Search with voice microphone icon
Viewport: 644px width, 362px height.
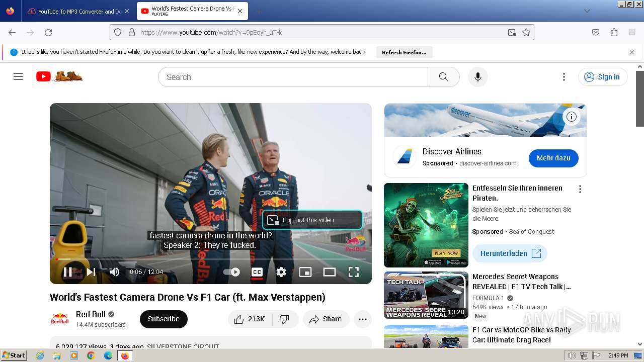click(x=478, y=77)
